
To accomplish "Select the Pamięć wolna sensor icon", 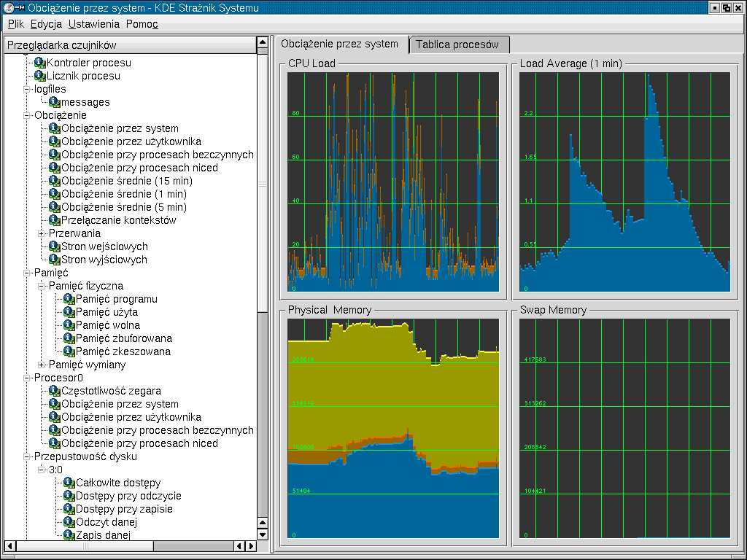I will coord(69,325).
